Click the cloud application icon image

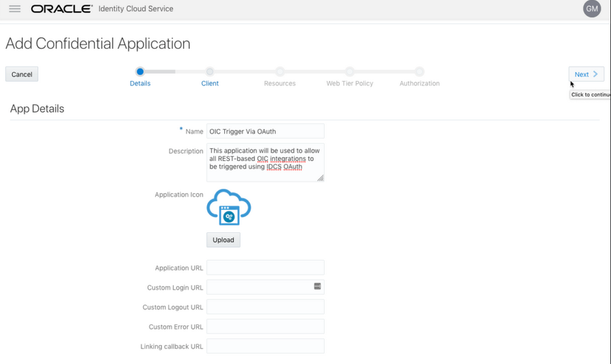pyautogui.click(x=229, y=207)
